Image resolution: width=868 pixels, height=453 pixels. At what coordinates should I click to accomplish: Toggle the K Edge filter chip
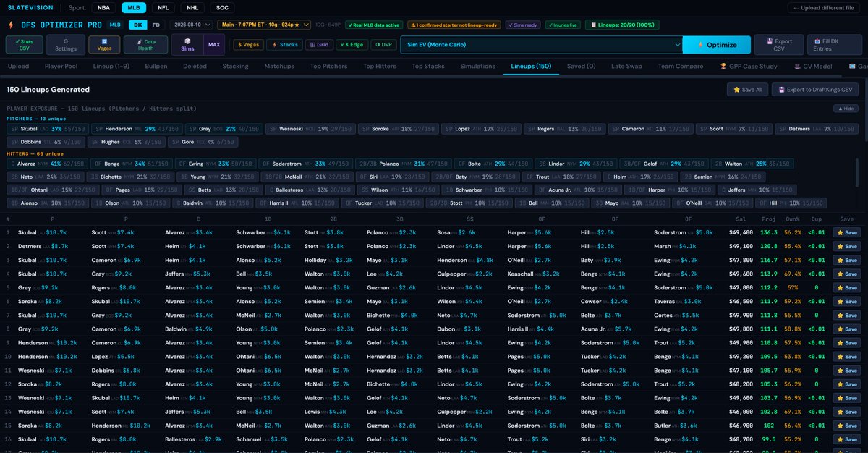pos(352,45)
